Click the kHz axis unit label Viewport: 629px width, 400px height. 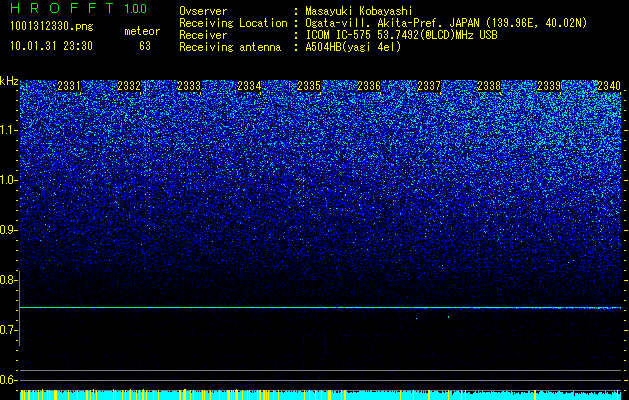(9, 81)
